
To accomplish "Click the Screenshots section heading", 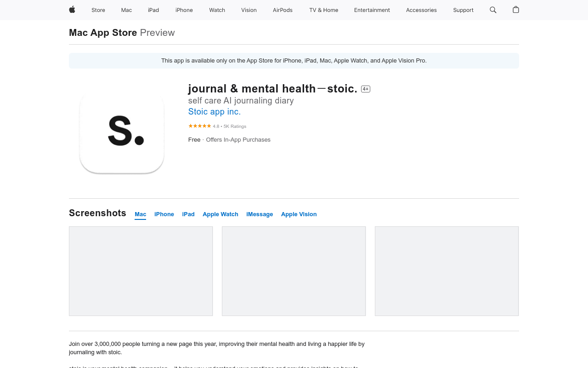I will (97, 213).
